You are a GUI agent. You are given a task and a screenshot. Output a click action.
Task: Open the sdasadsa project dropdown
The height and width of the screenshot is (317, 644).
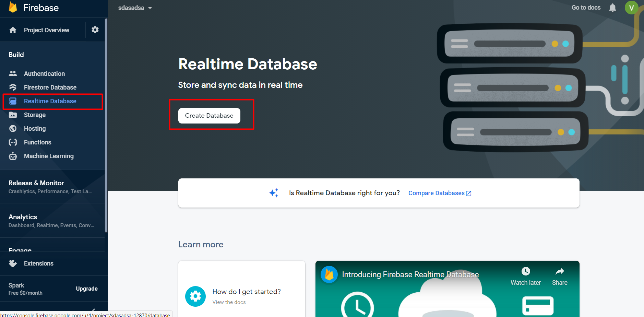(x=135, y=8)
